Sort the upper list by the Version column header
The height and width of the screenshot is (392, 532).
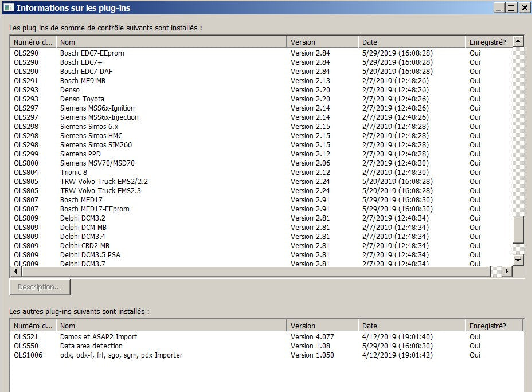click(x=322, y=42)
